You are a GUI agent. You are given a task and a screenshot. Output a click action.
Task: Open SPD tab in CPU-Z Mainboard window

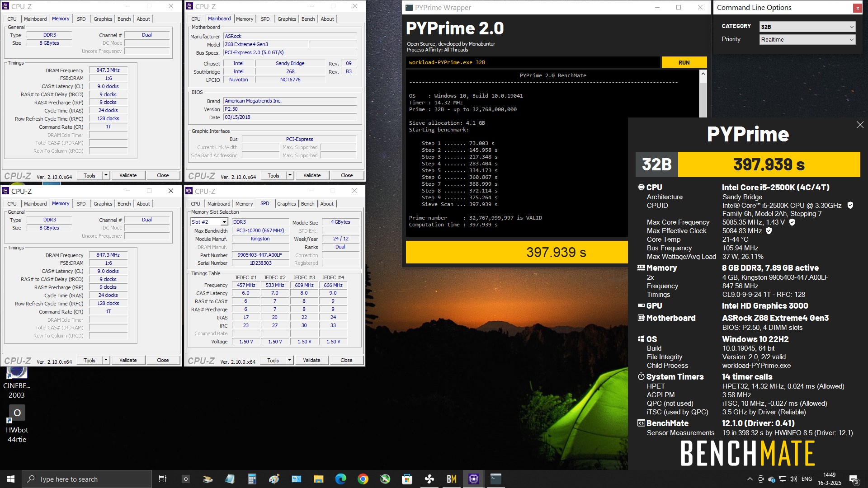click(265, 19)
